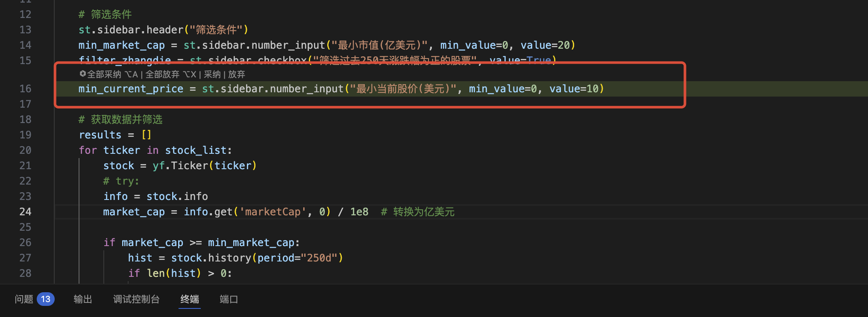Click line number 24 in the gutter
The image size is (868, 317).
(x=25, y=212)
